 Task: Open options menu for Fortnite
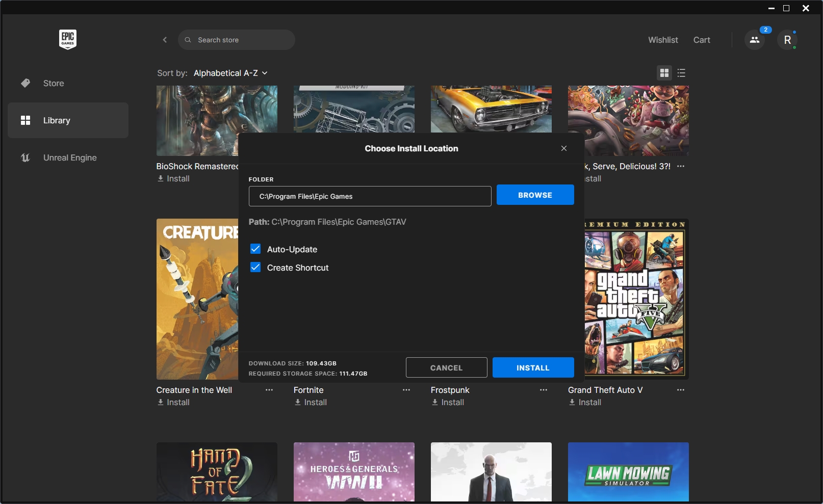pyautogui.click(x=406, y=390)
